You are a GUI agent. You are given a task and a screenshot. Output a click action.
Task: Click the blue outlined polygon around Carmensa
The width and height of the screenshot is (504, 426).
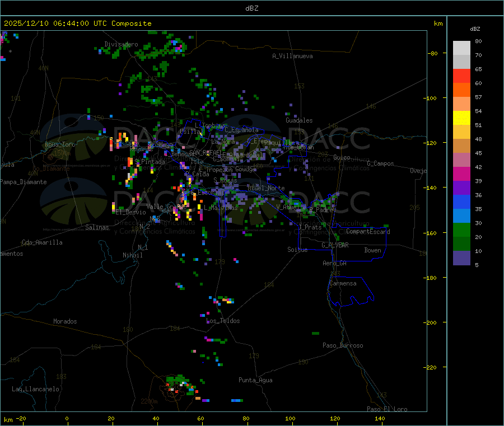(x=351, y=291)
